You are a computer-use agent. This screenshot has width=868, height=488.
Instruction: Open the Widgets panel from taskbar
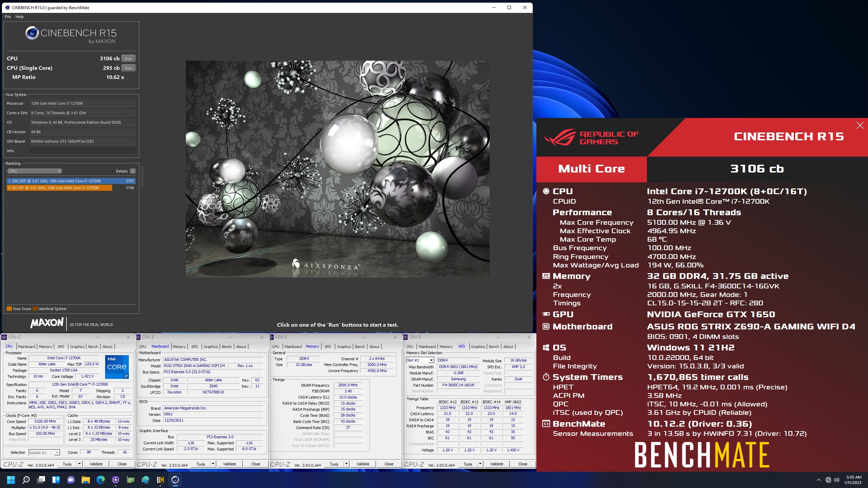pyautogui.click(x=56, y=480)
